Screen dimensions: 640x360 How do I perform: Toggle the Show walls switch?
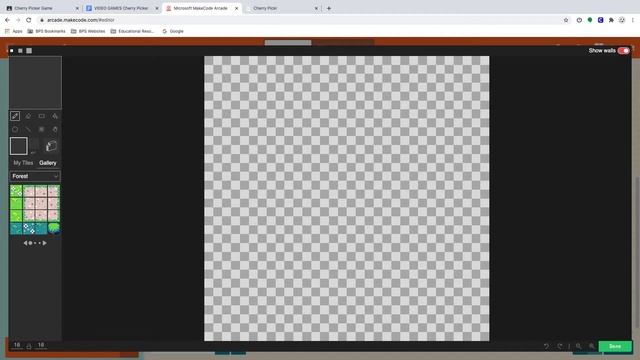click(x=623, y=51)
